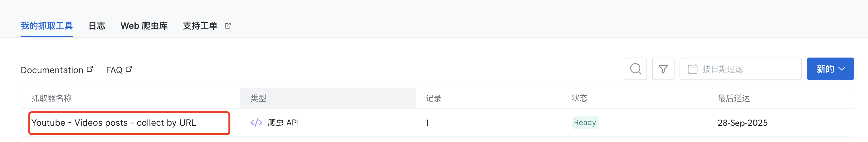Screen dimensions: 868x142
Task: Click external link icon next to FAQ
Action: [x=129, y=69]
